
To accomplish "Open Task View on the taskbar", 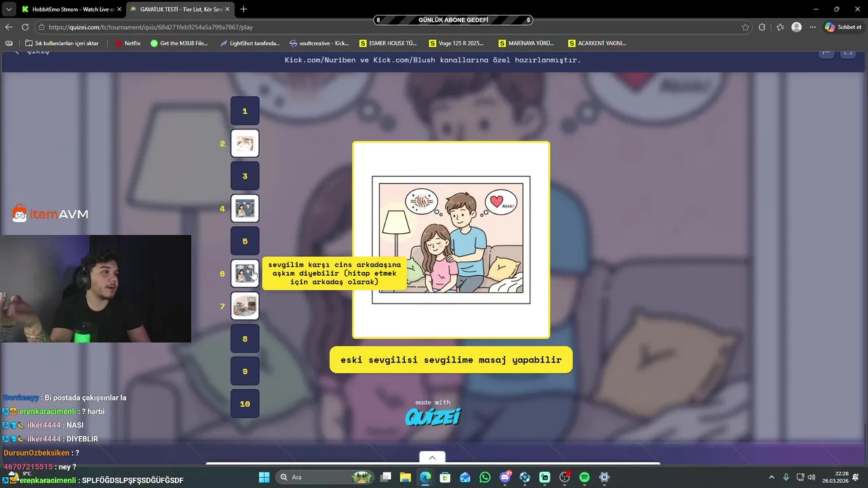I will click(386, 477).
